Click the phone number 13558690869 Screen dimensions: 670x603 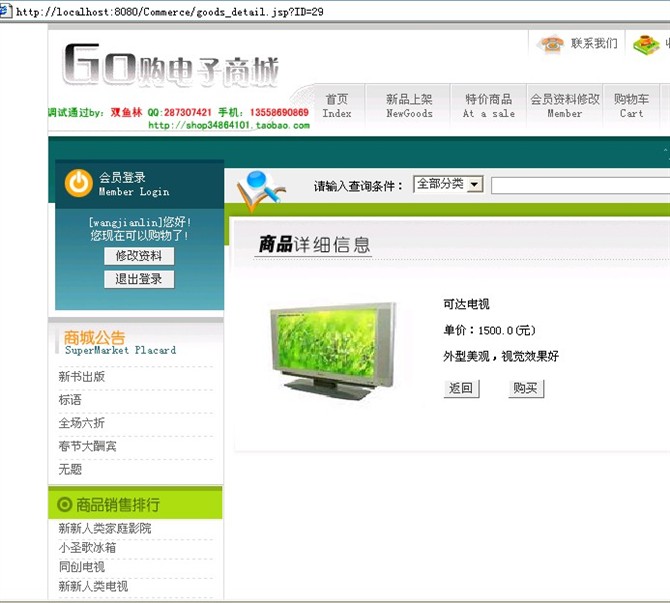[x=279, y=112]
